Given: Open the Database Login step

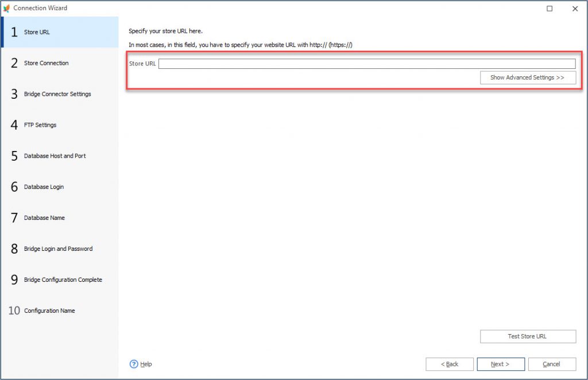Looking at the screenshot, I should coord(43,187).
